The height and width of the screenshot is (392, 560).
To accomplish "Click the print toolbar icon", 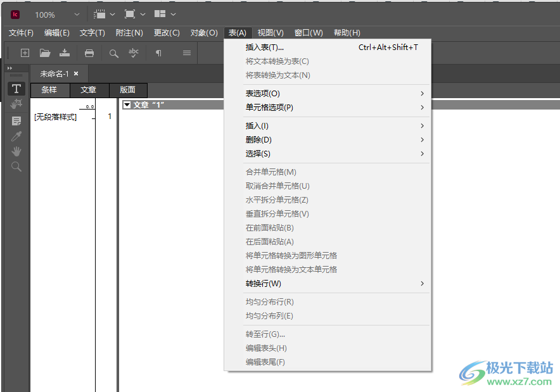I will 89,53.
